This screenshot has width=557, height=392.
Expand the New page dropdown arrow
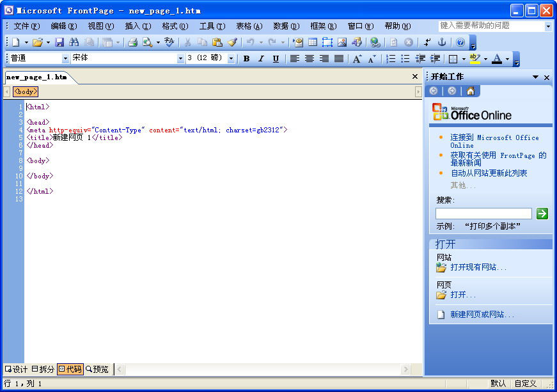(26, 43)
